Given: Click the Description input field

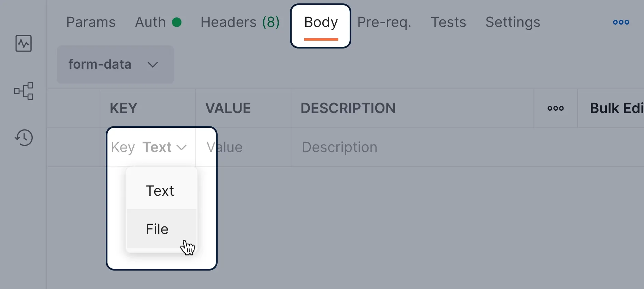Looking at the screenshot, I should [467, 147].
